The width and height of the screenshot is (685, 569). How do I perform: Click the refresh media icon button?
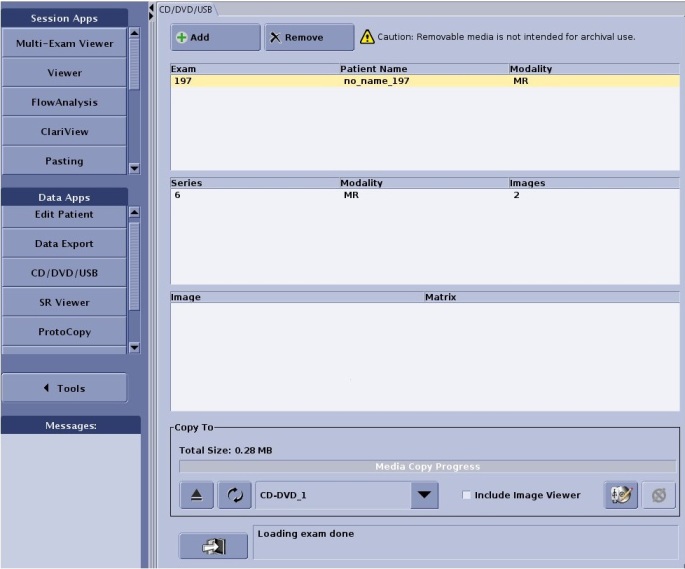[x=234, y=496]
